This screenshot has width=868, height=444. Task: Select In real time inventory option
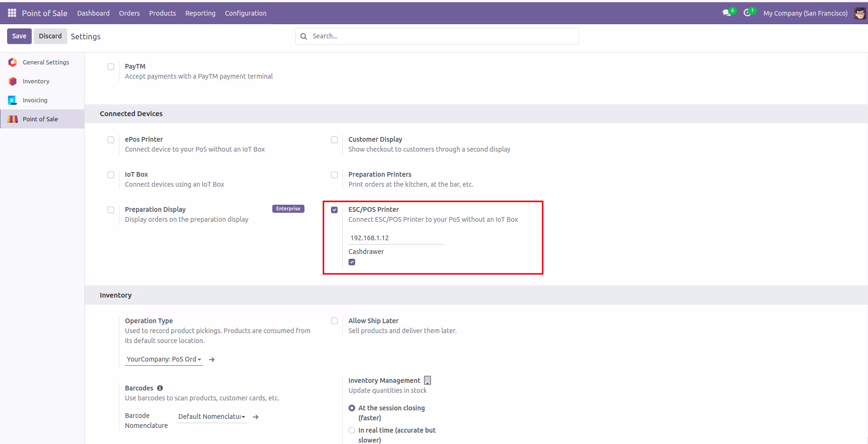point(352,430)
